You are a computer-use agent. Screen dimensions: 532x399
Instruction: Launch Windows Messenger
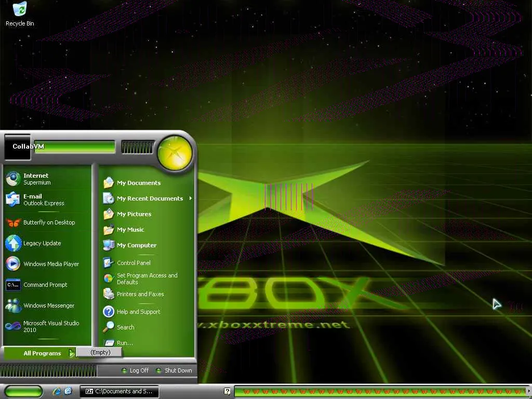coord(47,305)
